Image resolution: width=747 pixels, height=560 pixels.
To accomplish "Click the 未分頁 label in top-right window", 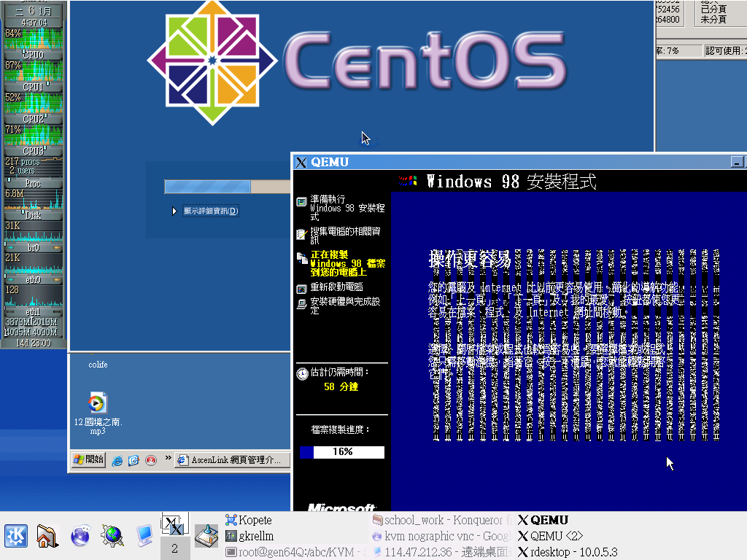I will pyautogui.click(x=713, y=20).
